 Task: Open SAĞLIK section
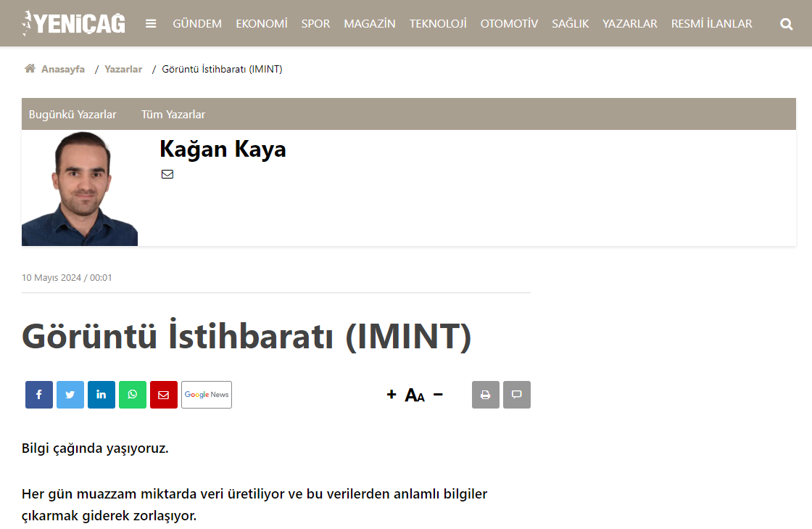tap(570, 24)
